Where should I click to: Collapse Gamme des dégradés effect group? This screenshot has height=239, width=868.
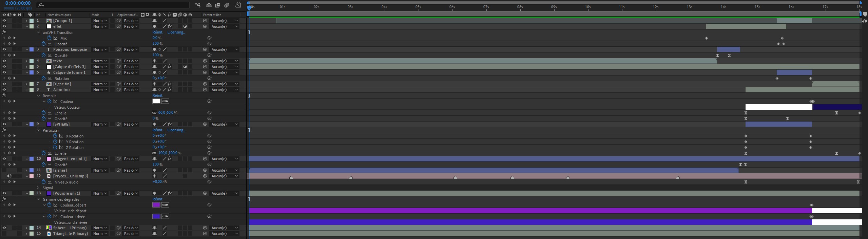pos(38,199)
